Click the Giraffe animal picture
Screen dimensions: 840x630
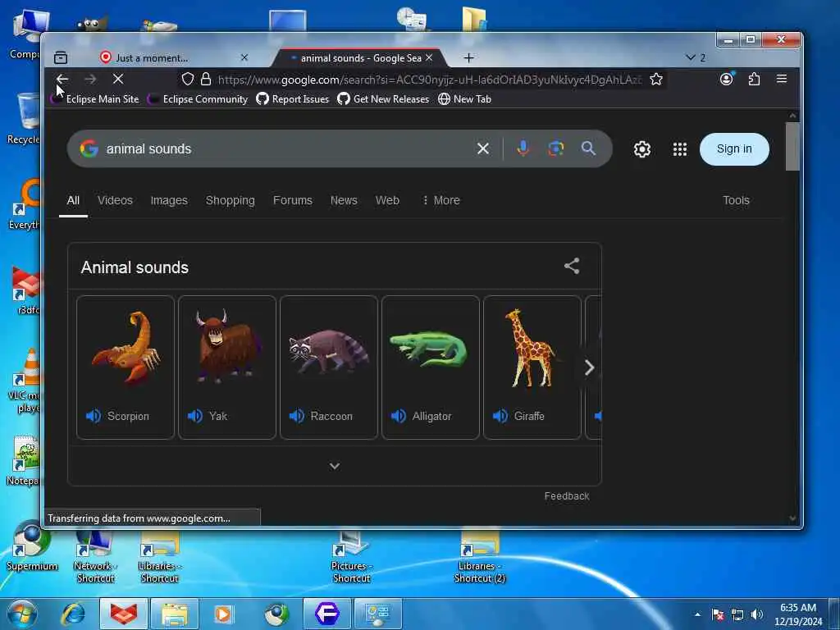tap(531, 348)
